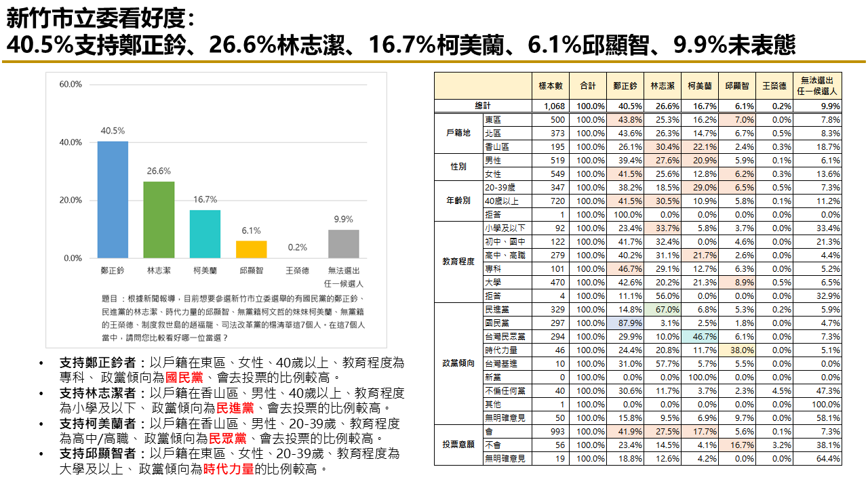The image size is (868, 488).
Task: Click the blue 鄭正鈐 bar in chart
Action: [x=113, y=199]
